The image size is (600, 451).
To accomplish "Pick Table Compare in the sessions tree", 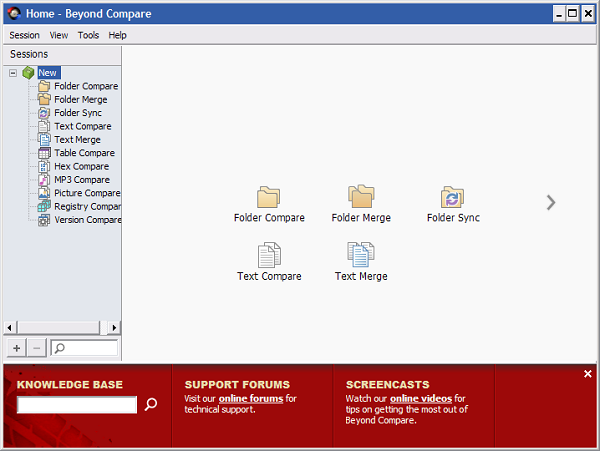I will (x=84, y=153).
